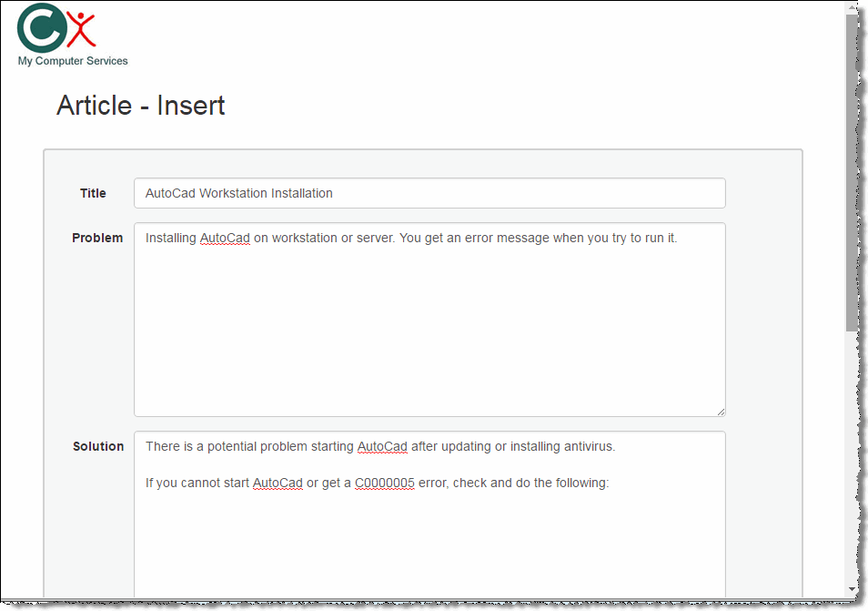Click the AutoCad link in the second Solution line

(278, 483)
